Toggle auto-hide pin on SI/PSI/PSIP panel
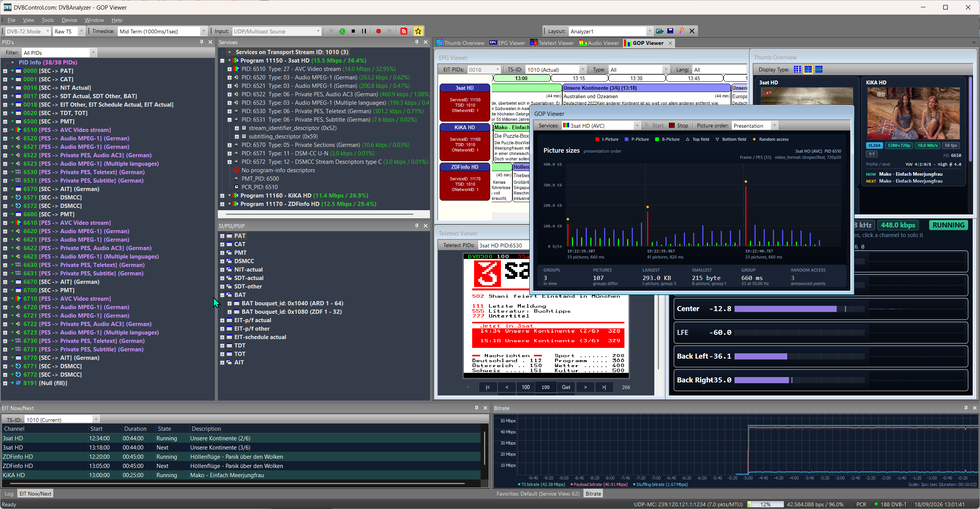Viewport: 980px width, 509px height. pos(417,226)
